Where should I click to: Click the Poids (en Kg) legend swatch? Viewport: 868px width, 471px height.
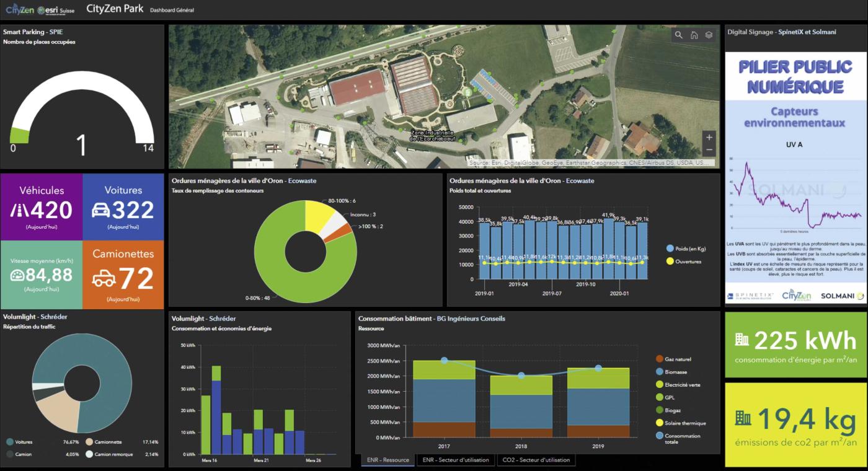coord(670,249)
